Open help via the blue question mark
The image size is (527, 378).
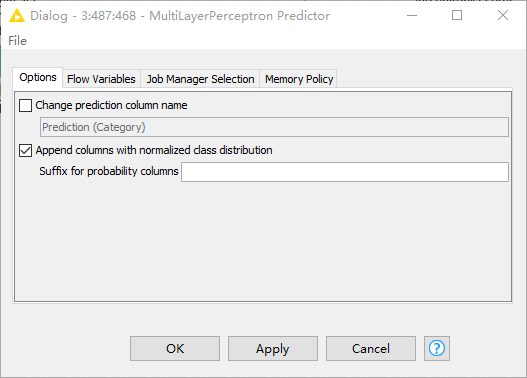click(437, 348)
